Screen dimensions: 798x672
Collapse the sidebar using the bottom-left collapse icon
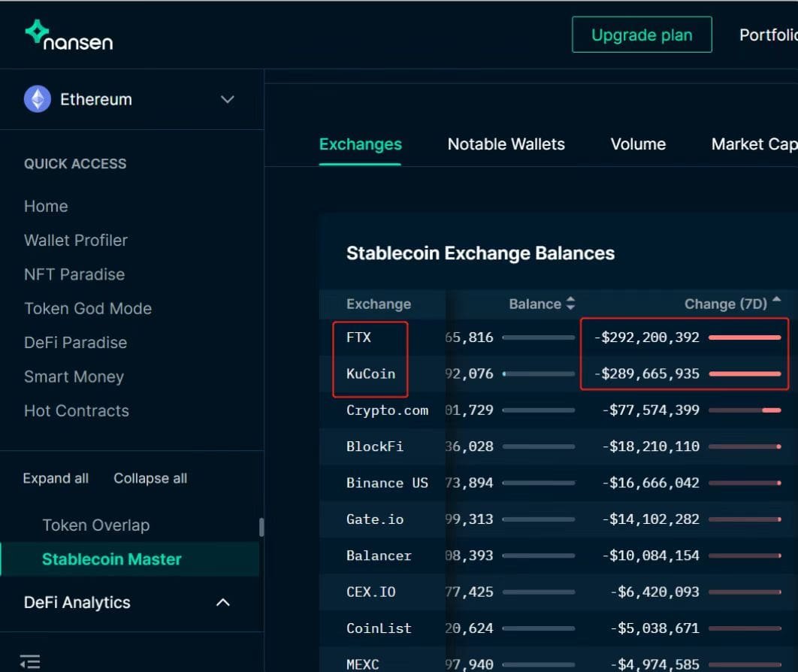point(29,659)
